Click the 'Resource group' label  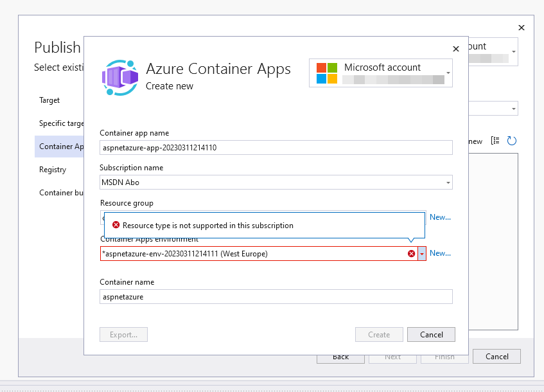tap(127, 203)
